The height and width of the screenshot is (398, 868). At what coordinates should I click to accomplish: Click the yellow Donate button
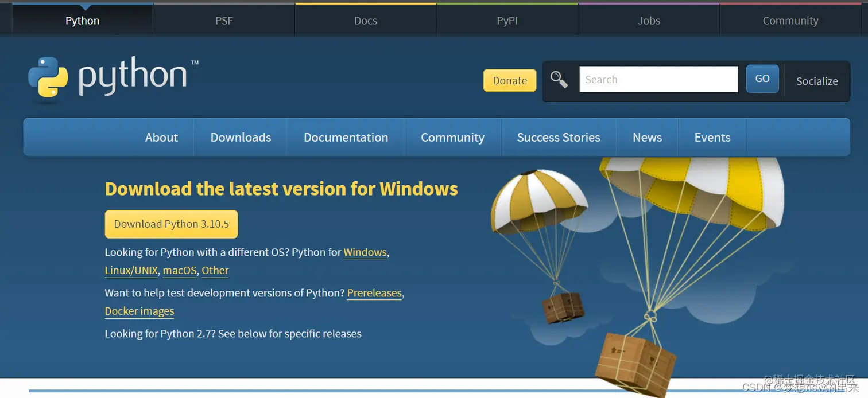click(510, 80)
